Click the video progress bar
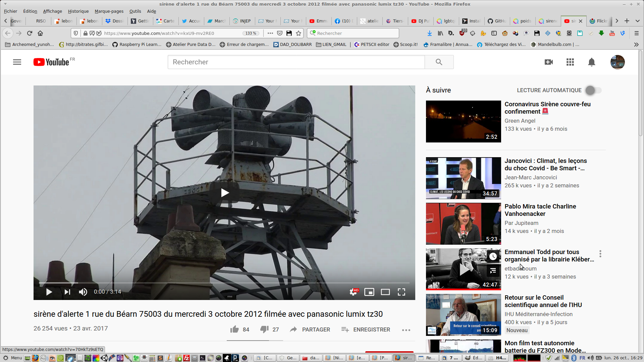The width and height of the screenshot is (644, 362). (x=224, y=283)
